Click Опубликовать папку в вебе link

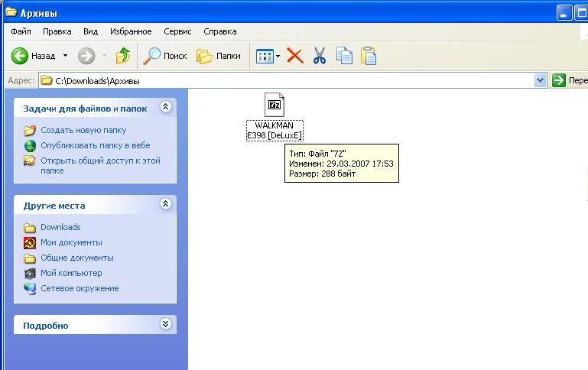[x=96, y=145]
